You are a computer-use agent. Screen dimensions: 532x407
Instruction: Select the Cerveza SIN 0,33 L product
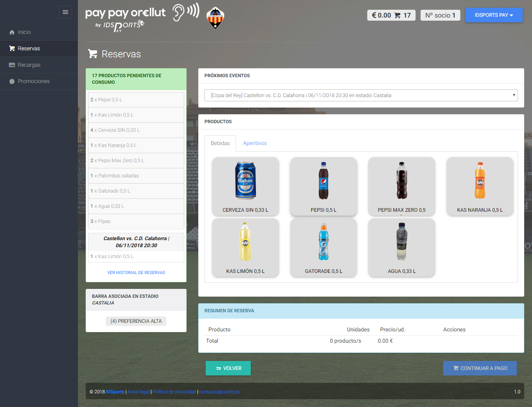pyautogui.click(x=245, y=186)
